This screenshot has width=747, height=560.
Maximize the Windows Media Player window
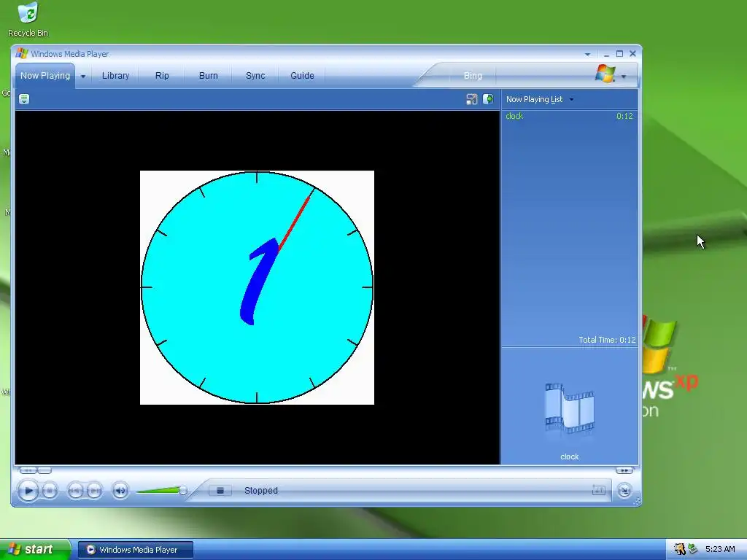coord(619,54)
